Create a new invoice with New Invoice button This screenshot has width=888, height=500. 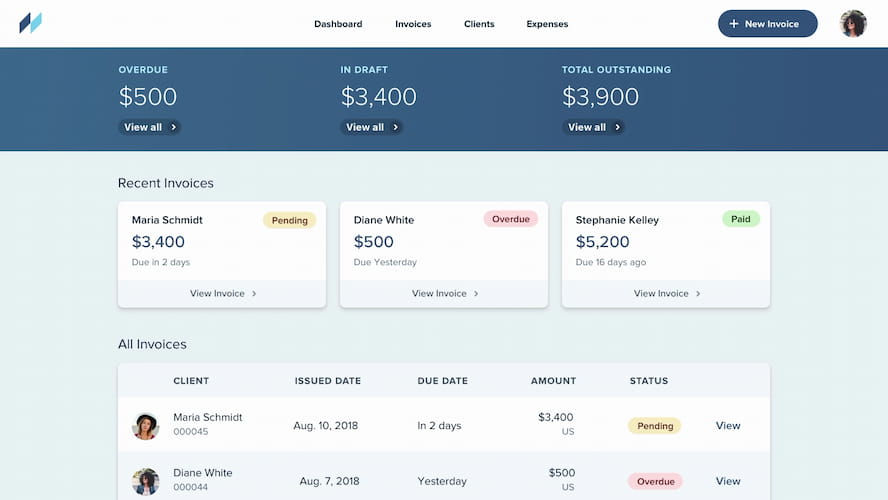click(x=767, y=24)
